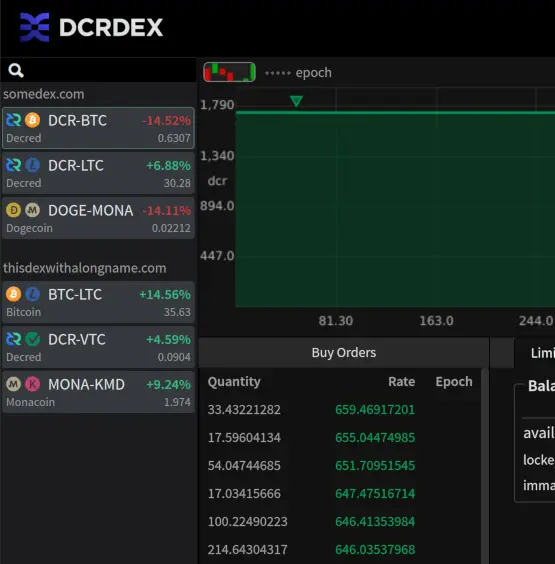Select buy order at rate 646.41353984

tap(340, 522)
